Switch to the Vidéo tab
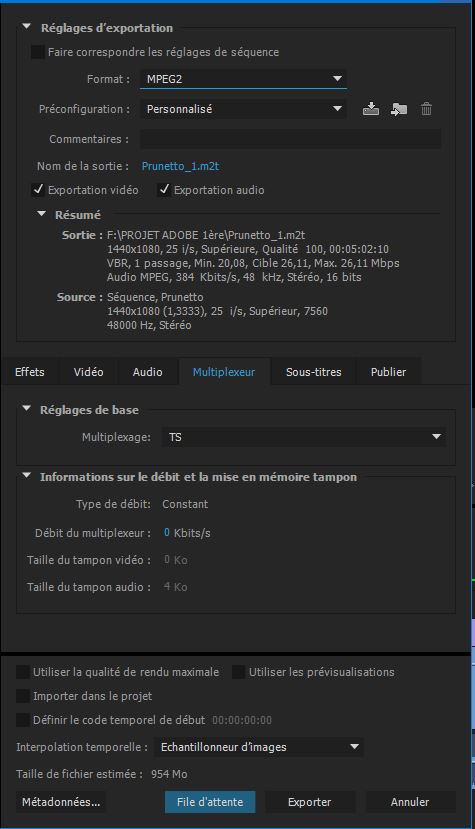475x829 pixels. tap(88, 372)
